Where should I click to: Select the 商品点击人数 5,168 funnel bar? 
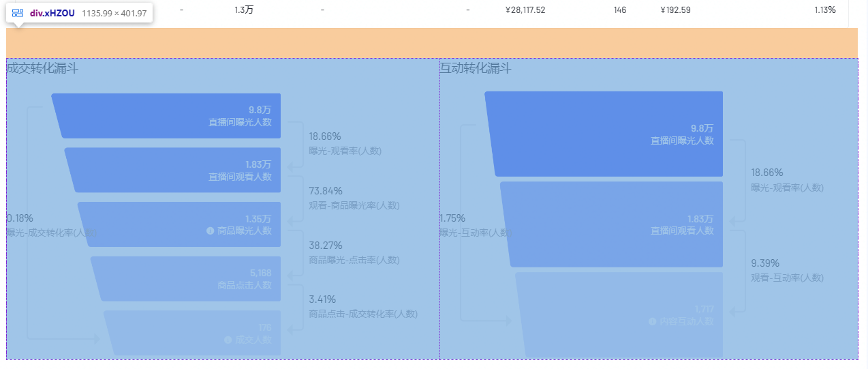pyautogui.click(x=186, y=279)
